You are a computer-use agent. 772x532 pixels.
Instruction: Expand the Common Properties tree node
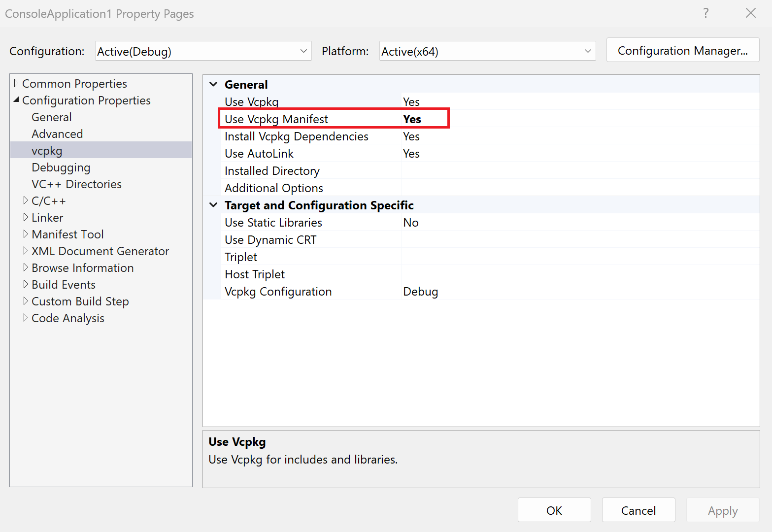[16, 83]
